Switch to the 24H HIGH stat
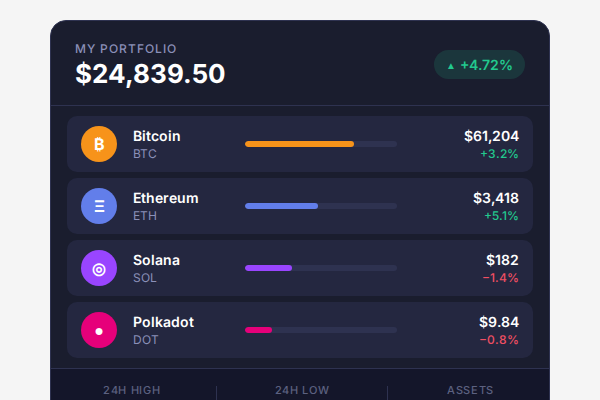600x400 pixels. [132, 390]
